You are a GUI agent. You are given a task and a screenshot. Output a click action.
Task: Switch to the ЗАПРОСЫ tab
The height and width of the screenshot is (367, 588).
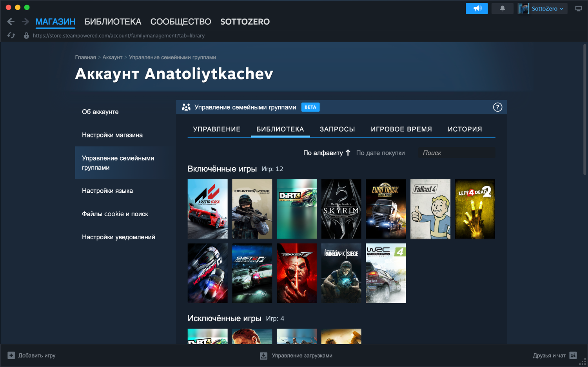(x=338, y=129)
